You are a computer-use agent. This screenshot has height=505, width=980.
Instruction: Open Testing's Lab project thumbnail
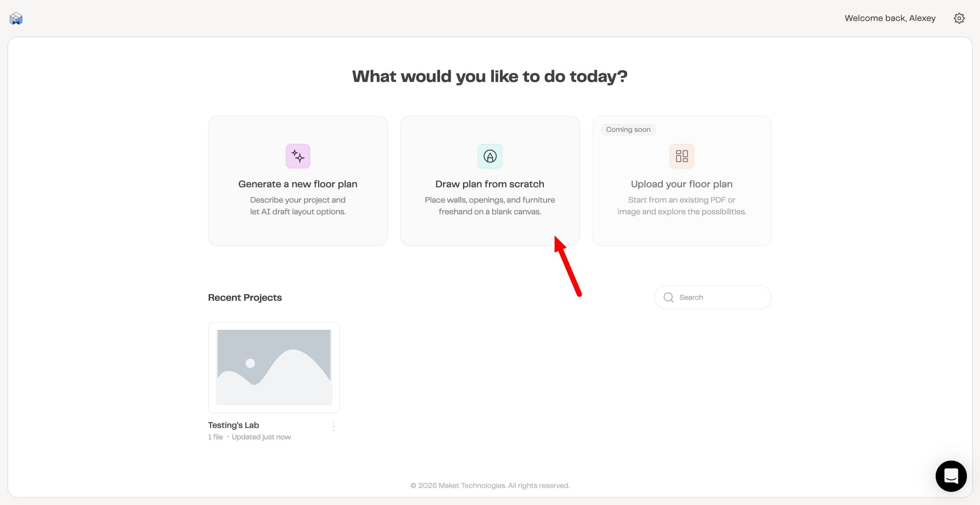tap(274, 367)
